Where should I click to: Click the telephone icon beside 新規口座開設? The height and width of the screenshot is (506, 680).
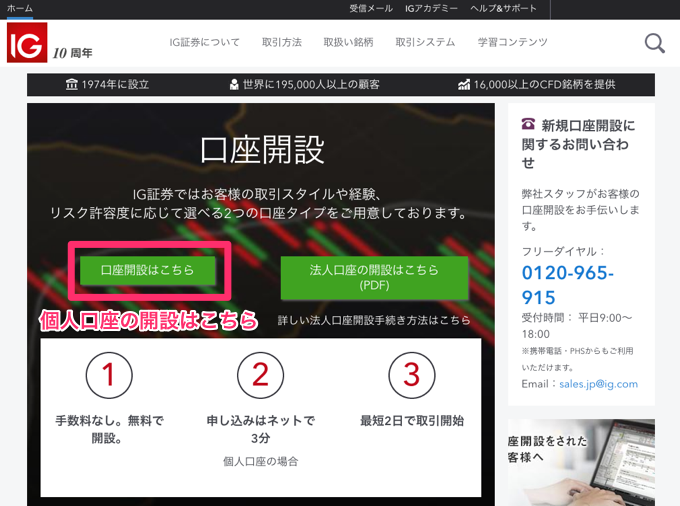(528, 124)
